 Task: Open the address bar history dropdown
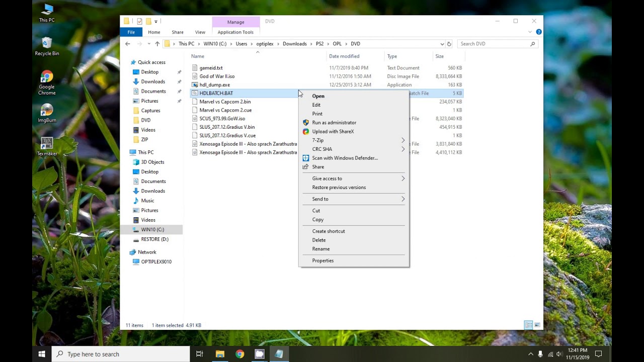442,44
